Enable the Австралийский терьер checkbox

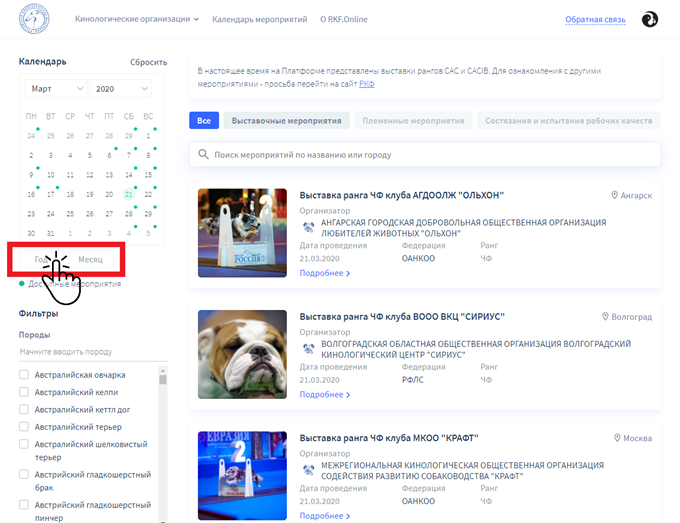click(25, 426)
